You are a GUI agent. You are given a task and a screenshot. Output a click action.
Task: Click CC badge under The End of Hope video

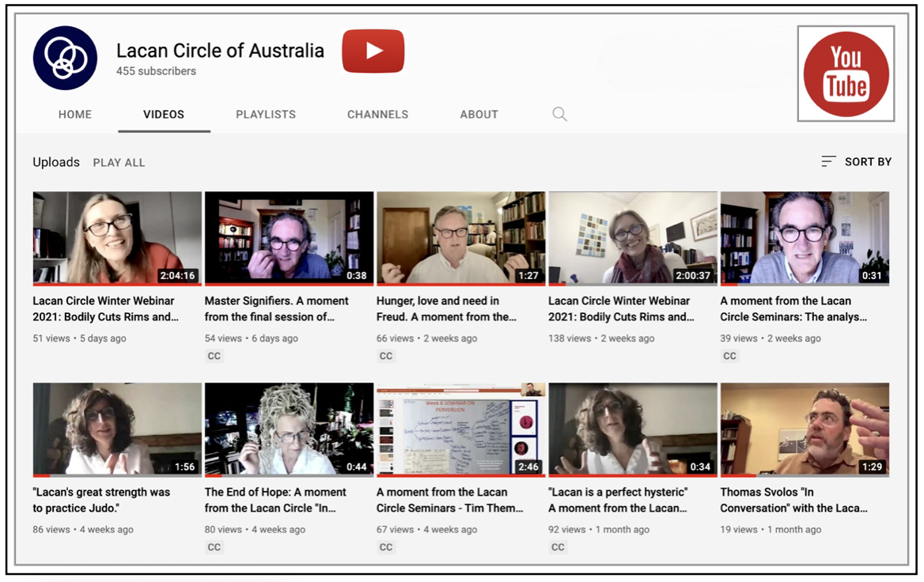click(x=214, y=547)
